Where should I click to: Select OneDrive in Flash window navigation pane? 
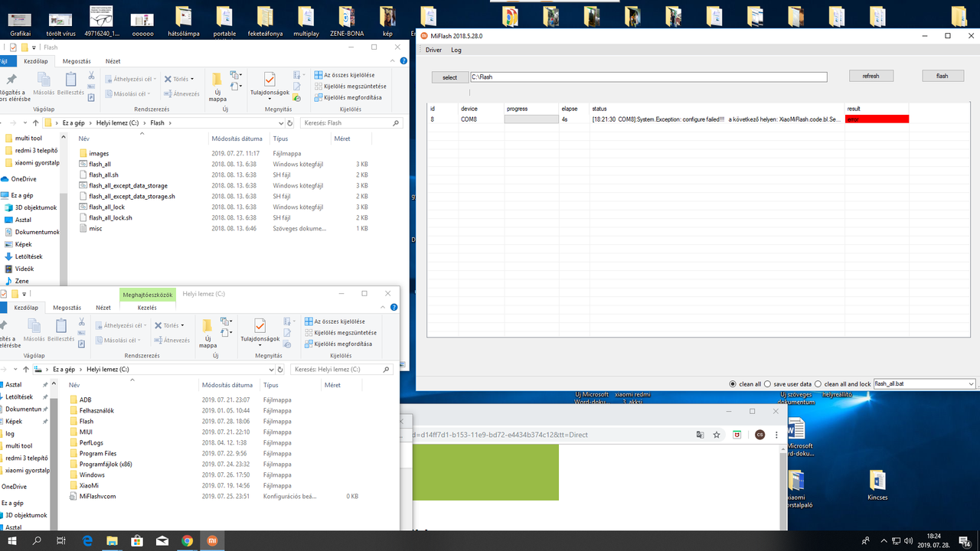pyautogui.click(x=23, y=179)
